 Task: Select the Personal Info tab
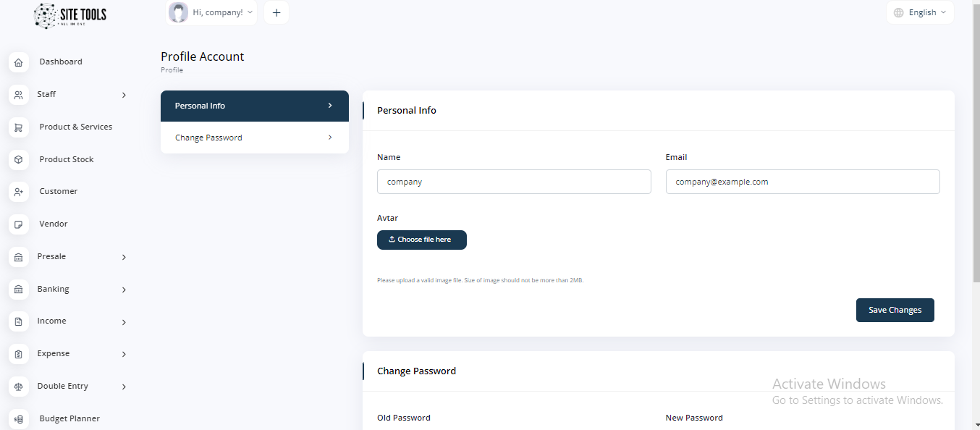(254, 106)
